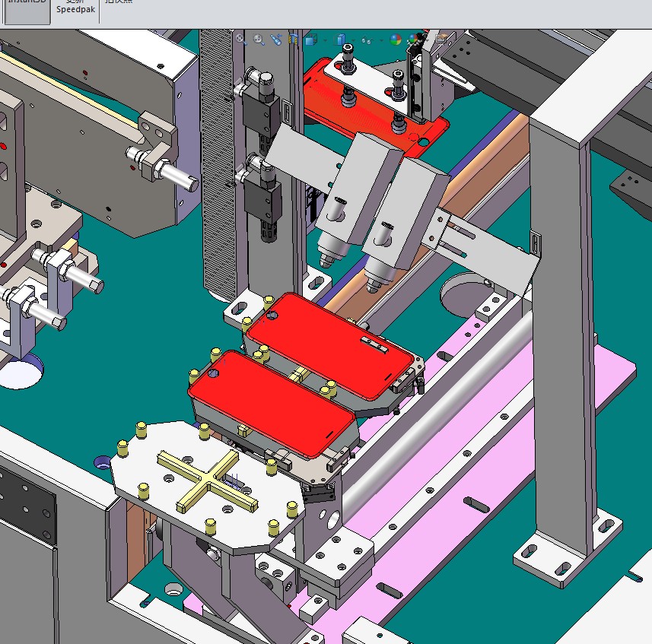Open Edit Appearance color ball icon

click(396, 40)
